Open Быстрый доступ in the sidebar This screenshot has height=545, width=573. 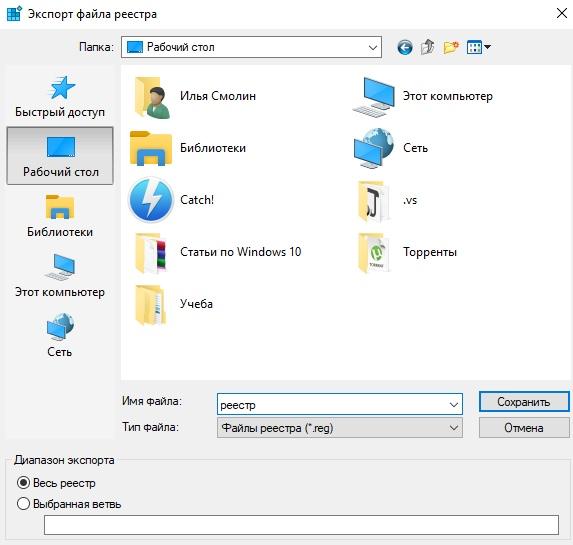60,96
